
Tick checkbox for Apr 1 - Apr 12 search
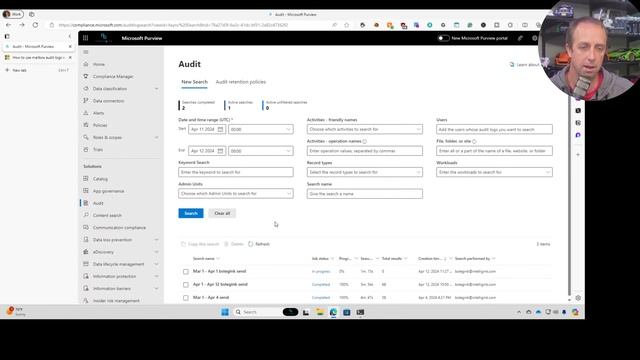tap(186, 284)
